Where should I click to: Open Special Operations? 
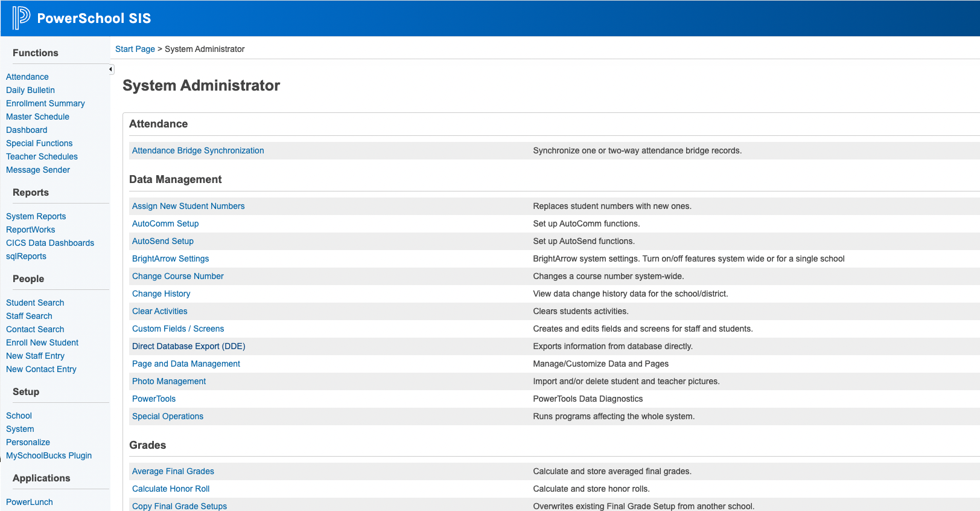168,416
